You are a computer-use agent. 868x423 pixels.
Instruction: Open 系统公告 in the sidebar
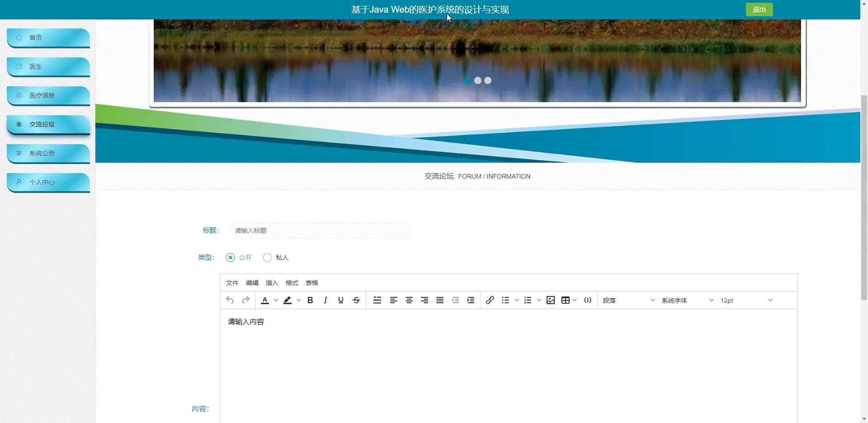[x=48, y=153]
